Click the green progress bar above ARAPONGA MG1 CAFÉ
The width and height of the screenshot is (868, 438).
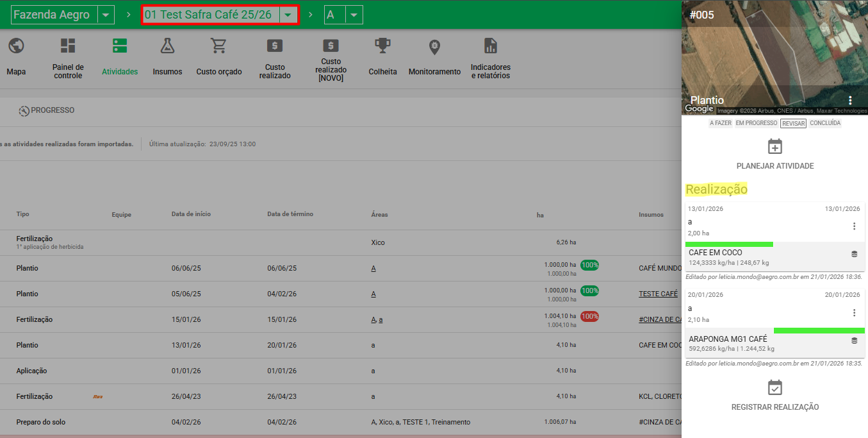pos(819,331)
